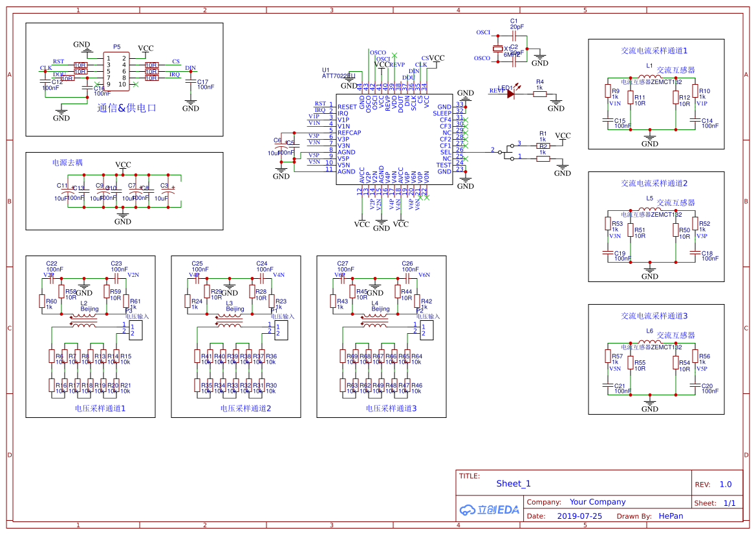Screen dimensions: 756x535
Task: Click the date 2019-07-25 field
Action: [x=579, y=516]
